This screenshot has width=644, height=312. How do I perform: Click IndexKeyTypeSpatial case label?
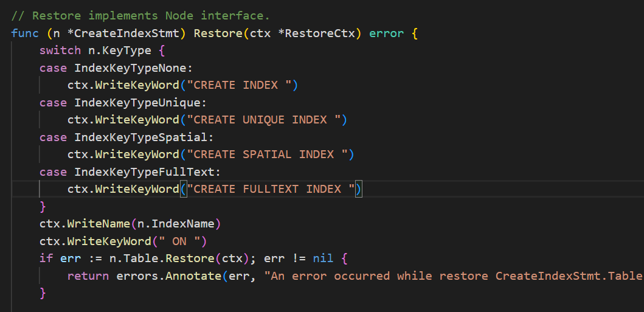click(x=144, y=137)
